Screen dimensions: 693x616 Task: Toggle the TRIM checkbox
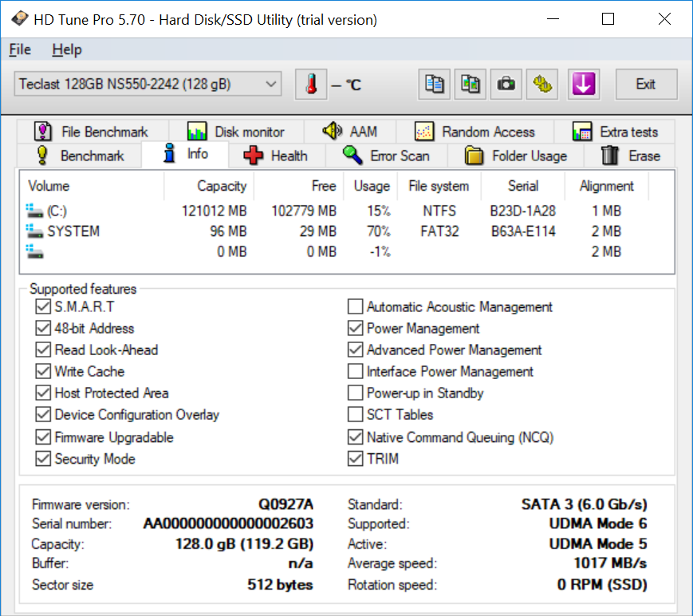(x=356, y=459)
